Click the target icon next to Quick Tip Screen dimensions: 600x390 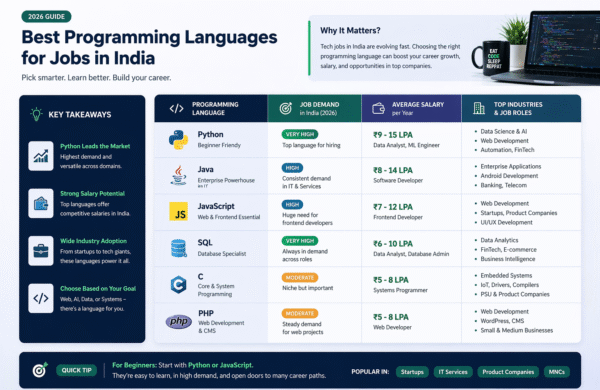pos(40,370)
